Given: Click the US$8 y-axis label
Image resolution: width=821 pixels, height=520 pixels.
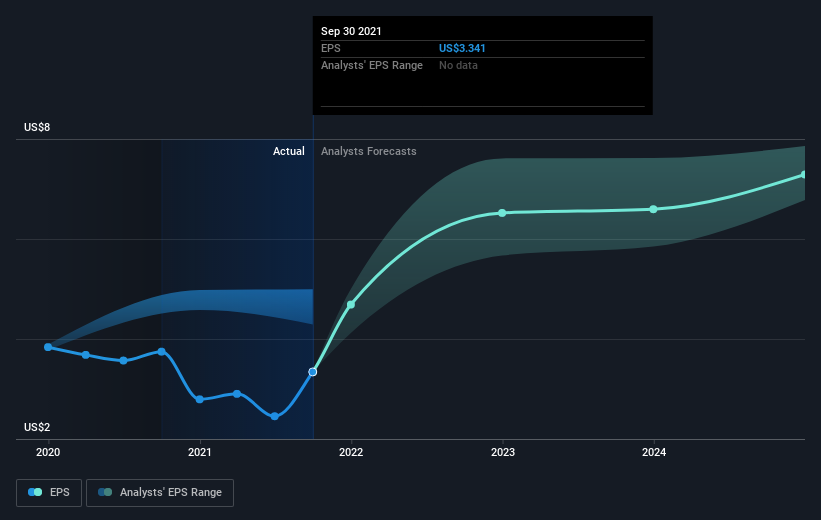Looking at the screenshot, I should tap(37, 128).
